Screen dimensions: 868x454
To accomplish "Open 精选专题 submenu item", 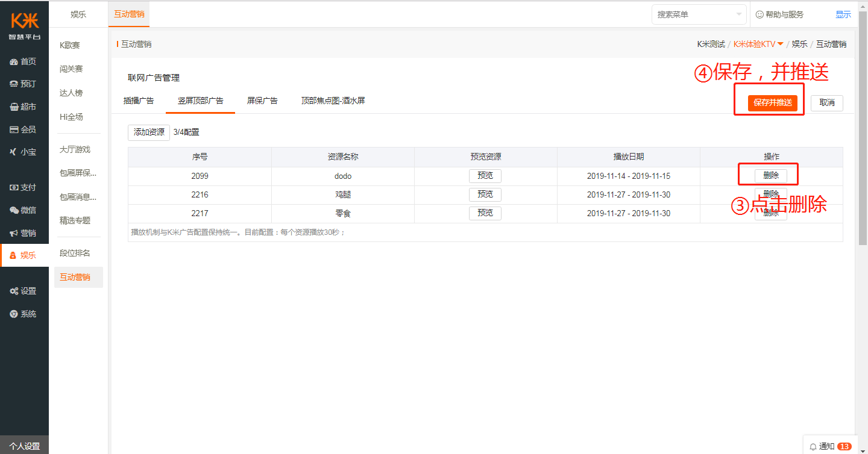I will click(x=75, y=220).
